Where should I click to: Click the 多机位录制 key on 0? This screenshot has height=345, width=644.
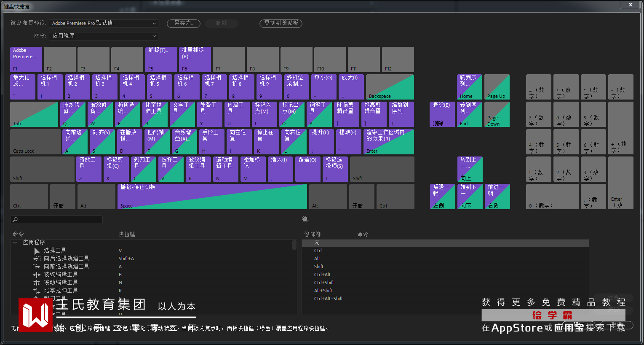point(297,87)
